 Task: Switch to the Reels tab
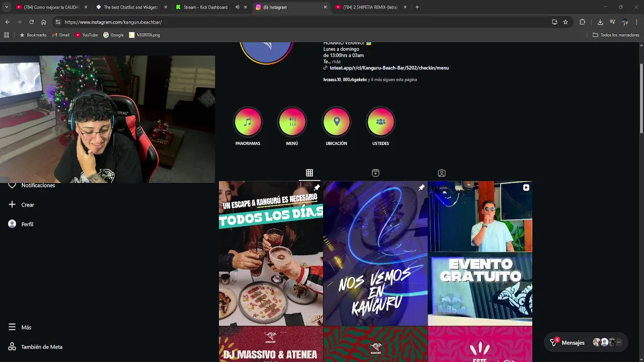[x=375, y=173]
